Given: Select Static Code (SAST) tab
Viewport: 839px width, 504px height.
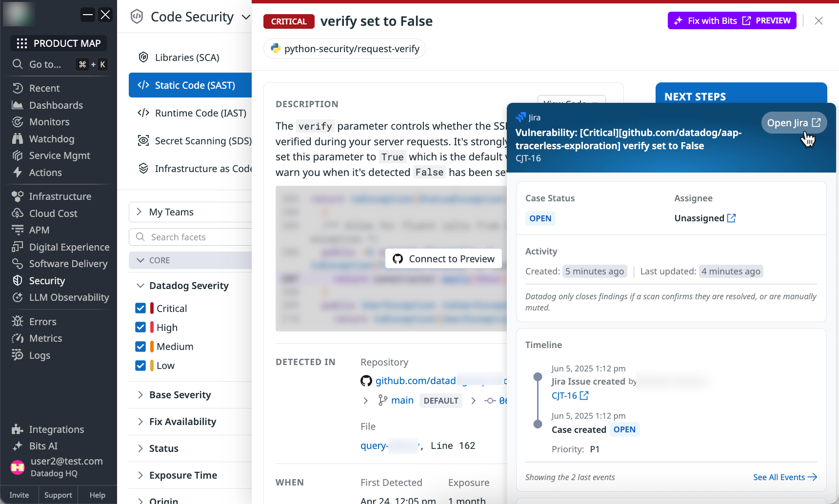Looking at the screenshot, I should pyautogui.click(x=190, y=85).
